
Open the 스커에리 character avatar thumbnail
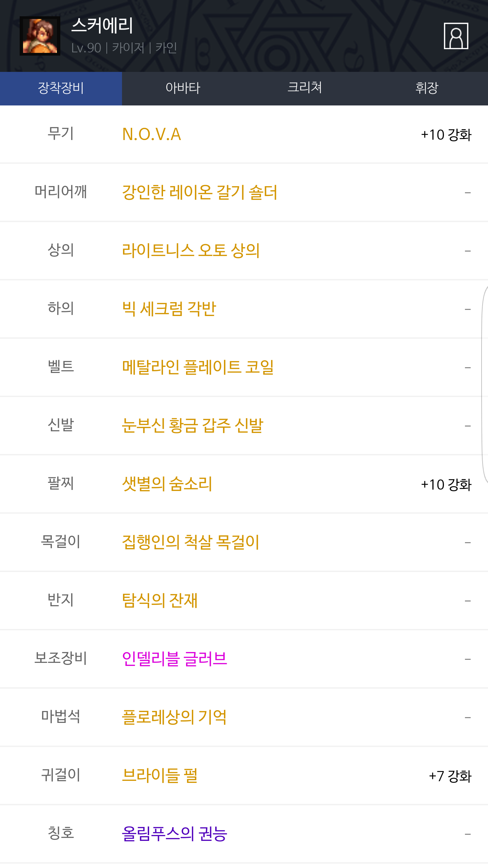(40, 36)
